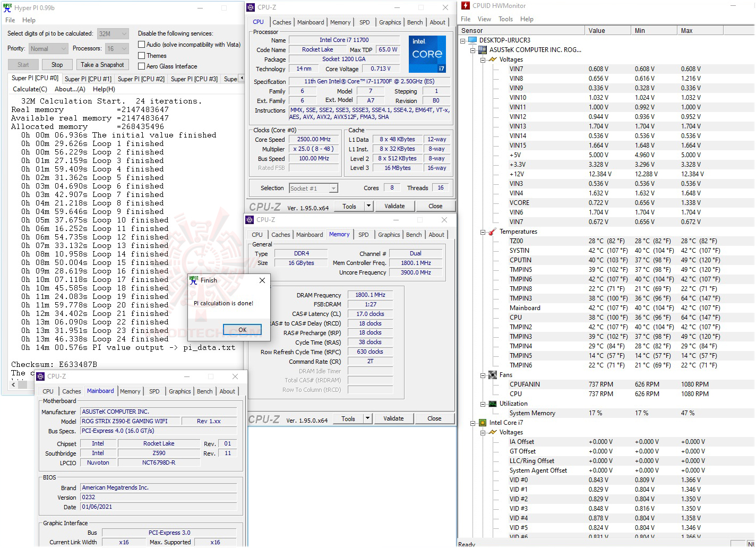Viewport: 756px width, 548px height.
Task: Enable the Audio incompatibility with Vista checkbox
Action: pos(142,45)
